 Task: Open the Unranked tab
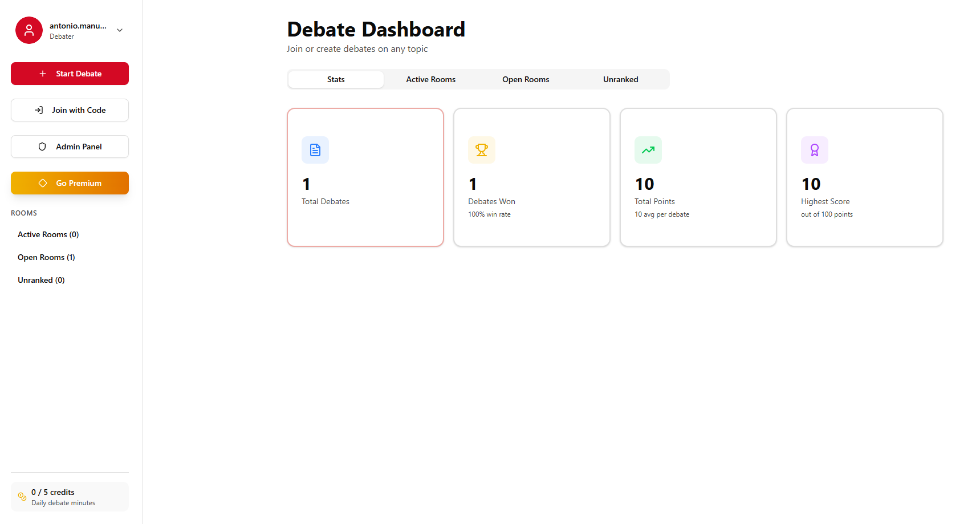click(x=620, y=79)
